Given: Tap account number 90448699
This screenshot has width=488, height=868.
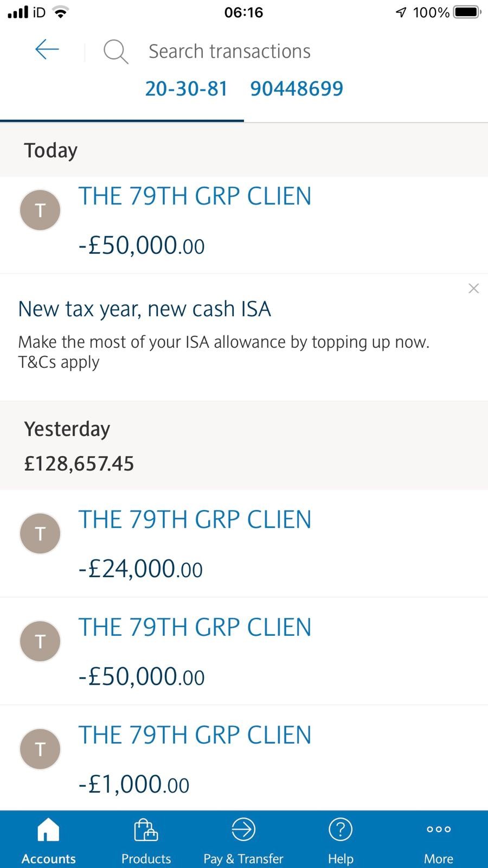Looking at the screenshot, I should [x=297, y=88].
